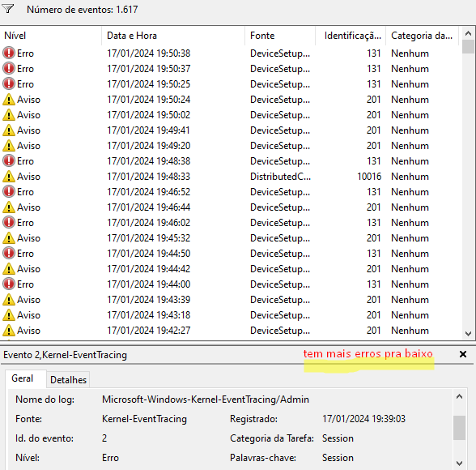Sort by the Categoria da... column header

click(422, 36)
